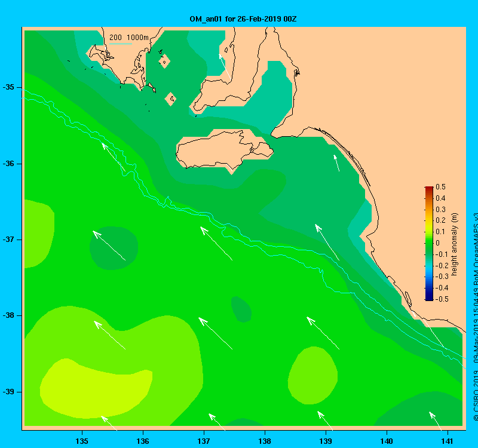
Task: Click the '137' longitude tick label
Action: [x=204, y=441]
